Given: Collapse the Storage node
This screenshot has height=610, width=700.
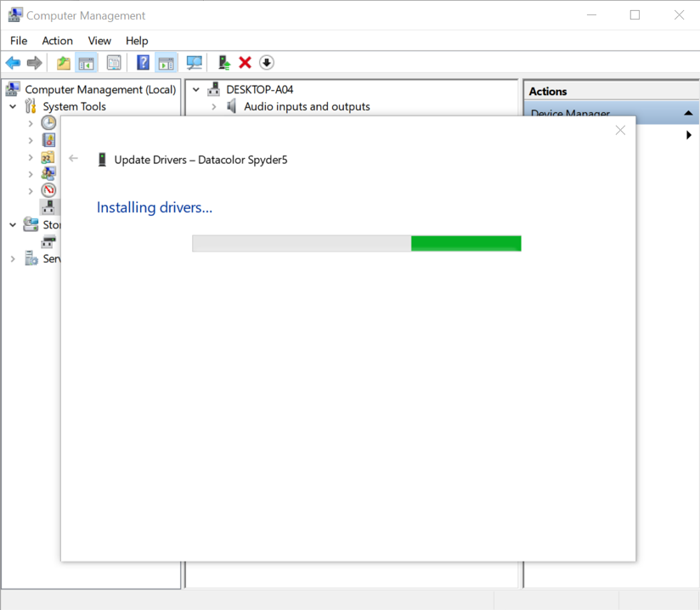Looking at the screenshot, I should 13,225.
